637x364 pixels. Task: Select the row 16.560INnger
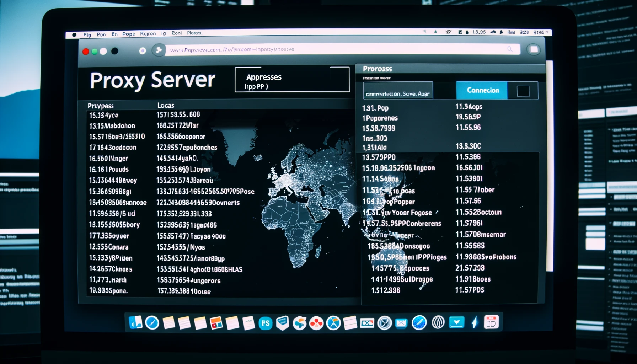[108, 159]
